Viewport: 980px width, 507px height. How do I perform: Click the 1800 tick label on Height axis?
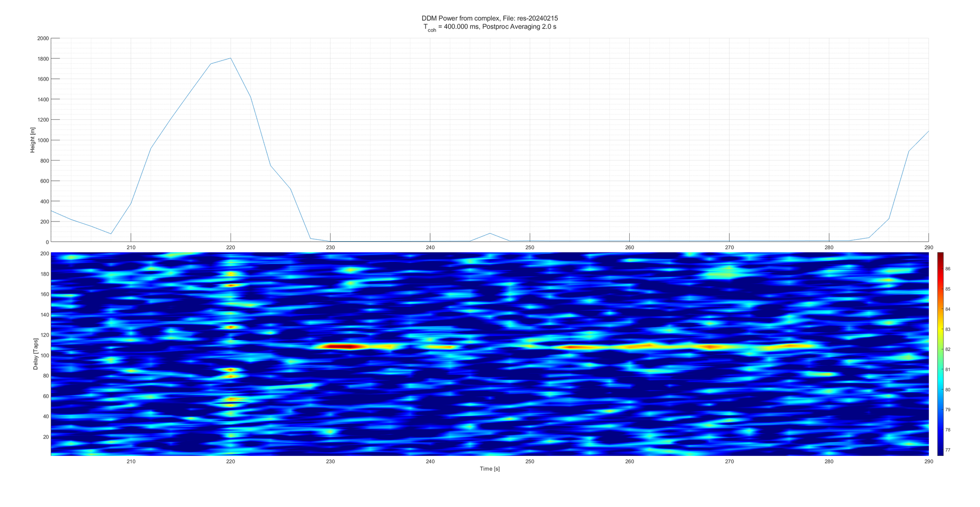[x=43, y=59]
